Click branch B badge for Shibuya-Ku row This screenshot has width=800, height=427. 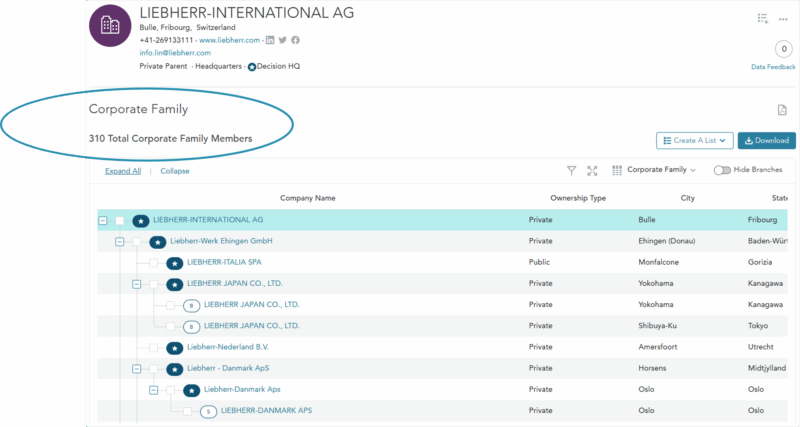click(x=191, y=327)
